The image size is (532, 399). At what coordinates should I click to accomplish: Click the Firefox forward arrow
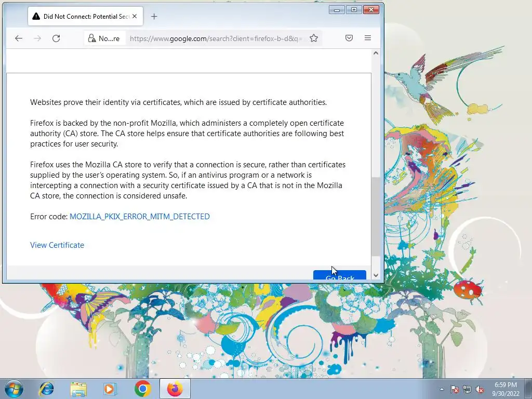(x=37, y=38)
